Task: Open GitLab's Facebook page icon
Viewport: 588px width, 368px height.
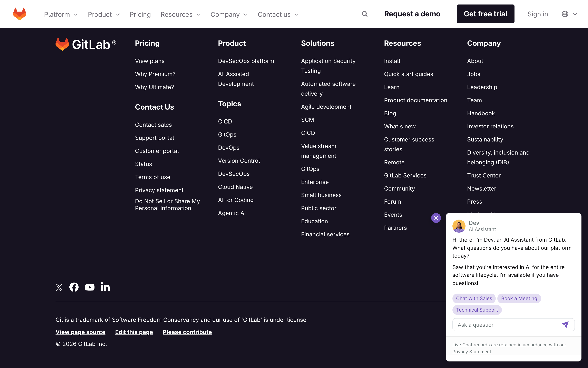Action: coord(74,287)
